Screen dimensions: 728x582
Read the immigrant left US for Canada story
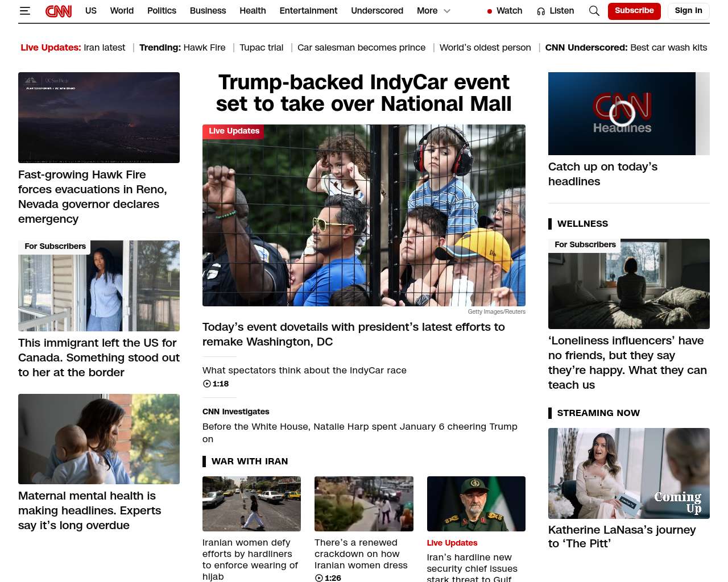[x=99, y=357]
